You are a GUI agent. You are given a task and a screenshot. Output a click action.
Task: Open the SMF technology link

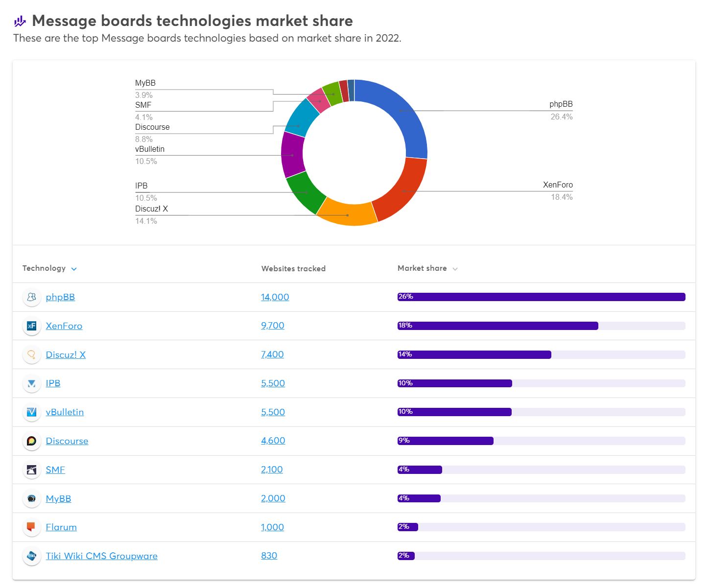click(x=55, y=470)
